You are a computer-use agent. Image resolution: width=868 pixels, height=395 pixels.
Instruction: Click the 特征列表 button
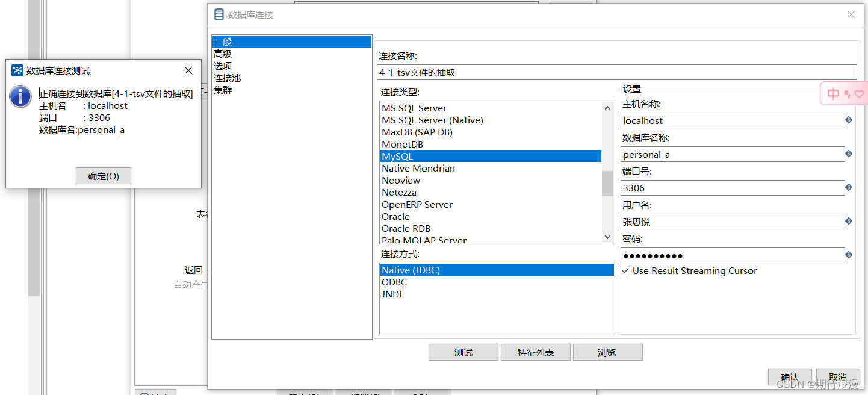point(535,352)
